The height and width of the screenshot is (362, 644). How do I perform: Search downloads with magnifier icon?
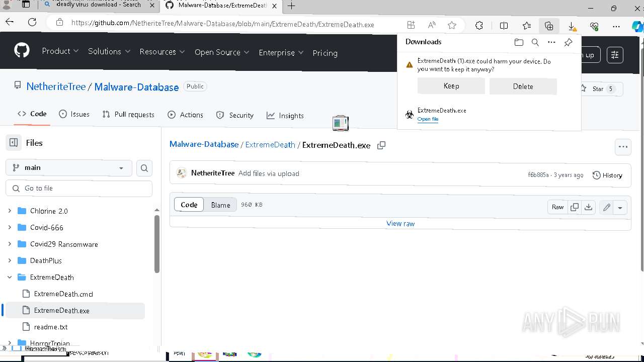535,42
